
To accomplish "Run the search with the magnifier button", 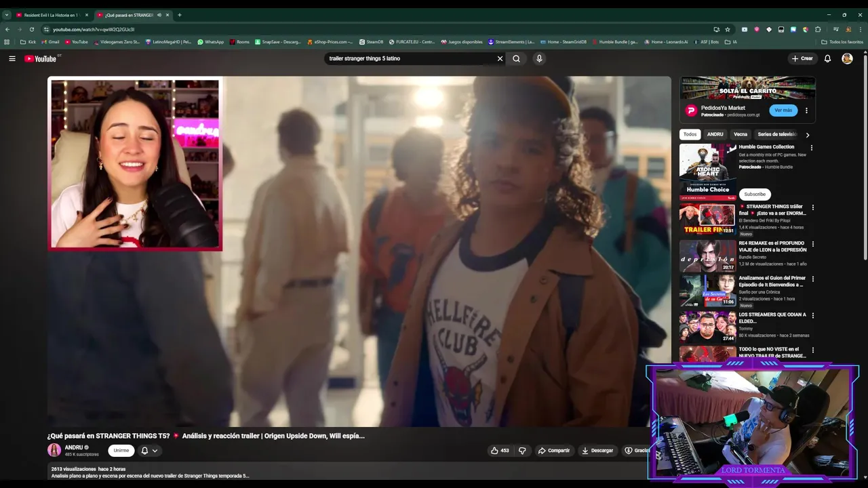I will point(516,59).
